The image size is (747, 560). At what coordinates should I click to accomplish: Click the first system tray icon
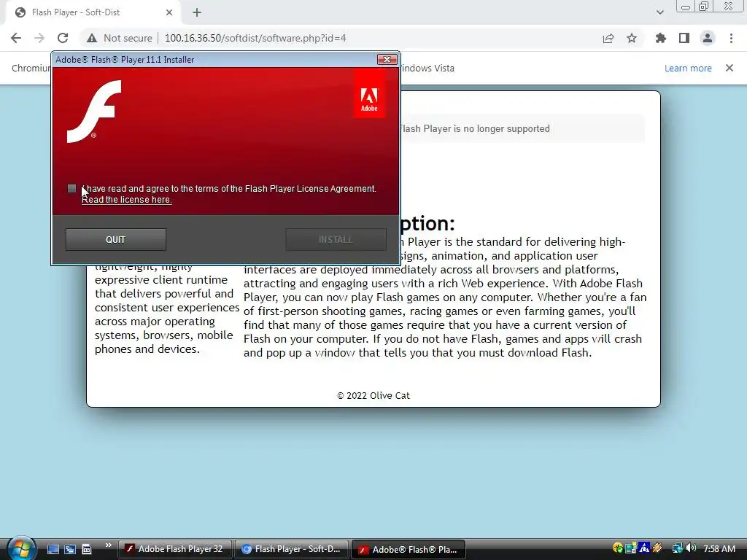[618, 548]
